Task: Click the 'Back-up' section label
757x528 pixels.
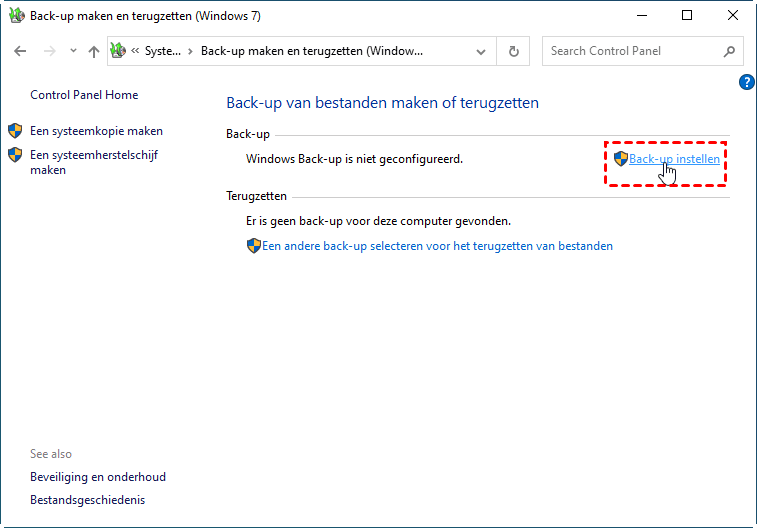Action: (x=248, y=134)
